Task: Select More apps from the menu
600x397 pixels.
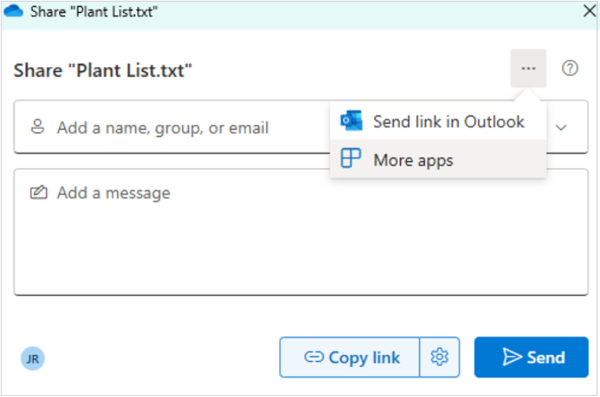Action: click(x=438, y=159)
